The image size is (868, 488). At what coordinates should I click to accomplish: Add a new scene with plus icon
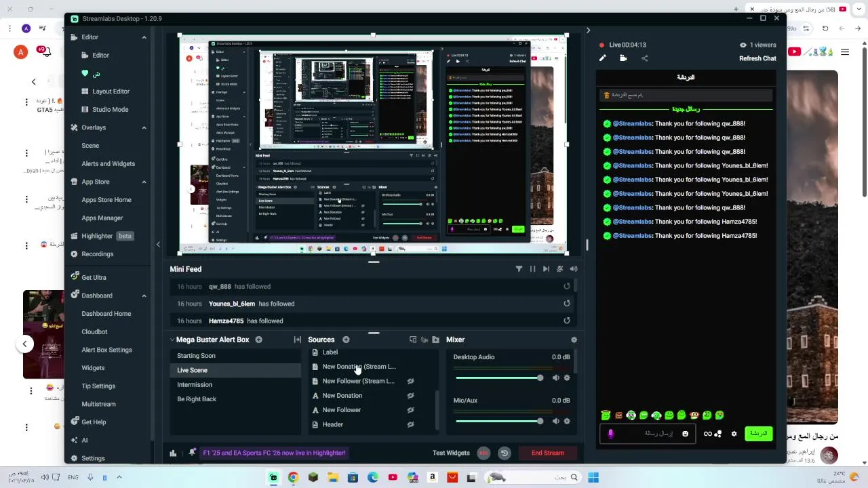pos(258,340)
